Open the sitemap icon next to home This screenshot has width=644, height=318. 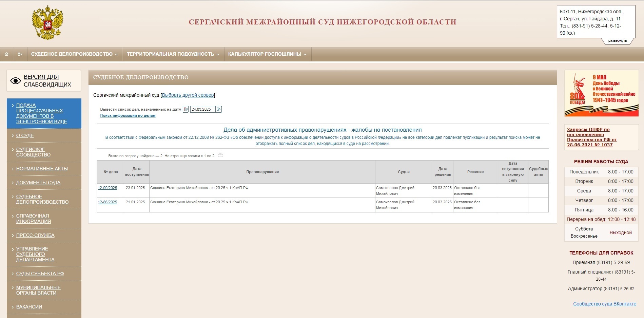pyautogui.click(x=20, y=54)
